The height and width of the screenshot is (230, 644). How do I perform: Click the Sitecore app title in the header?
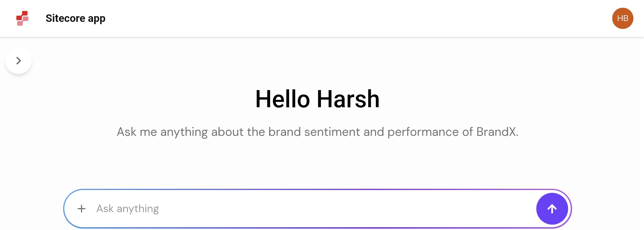tap(75, 18)
